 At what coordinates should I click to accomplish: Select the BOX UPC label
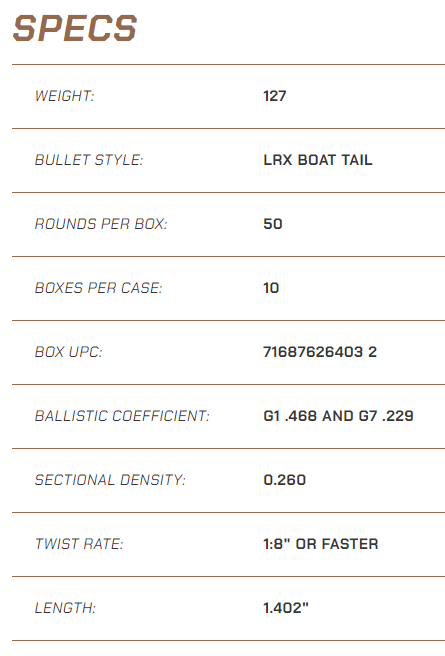(69, 352)
